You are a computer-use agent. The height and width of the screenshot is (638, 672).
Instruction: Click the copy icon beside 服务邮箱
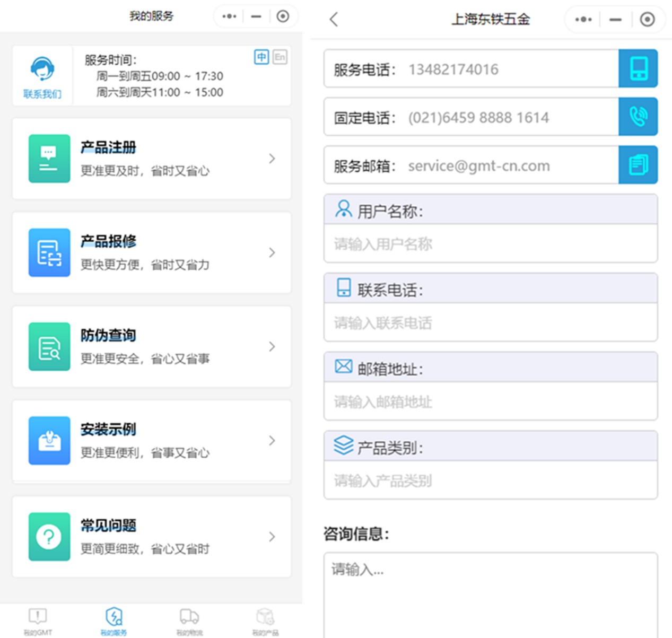(x=638, y=165)
